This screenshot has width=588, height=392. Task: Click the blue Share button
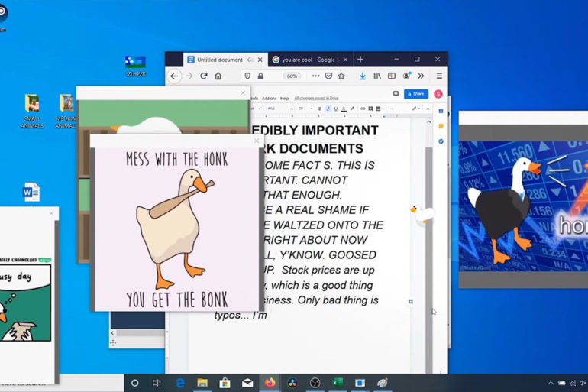tap(416, 94)
